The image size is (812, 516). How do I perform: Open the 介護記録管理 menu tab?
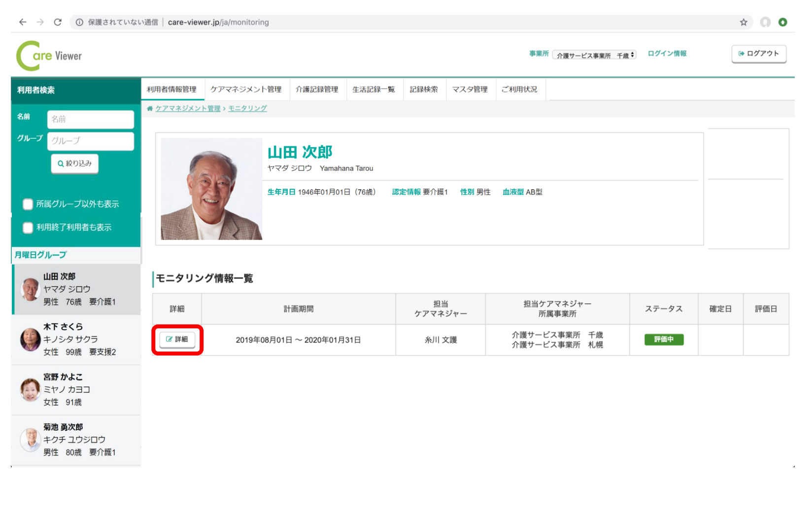[317, 90]
